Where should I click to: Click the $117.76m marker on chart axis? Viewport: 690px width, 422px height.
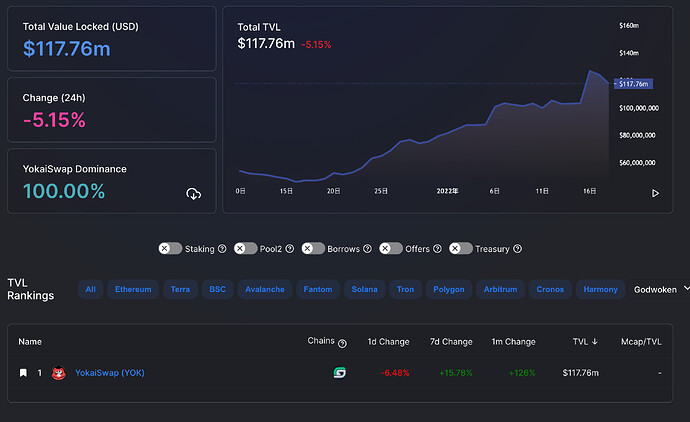(x=633, y=84)
